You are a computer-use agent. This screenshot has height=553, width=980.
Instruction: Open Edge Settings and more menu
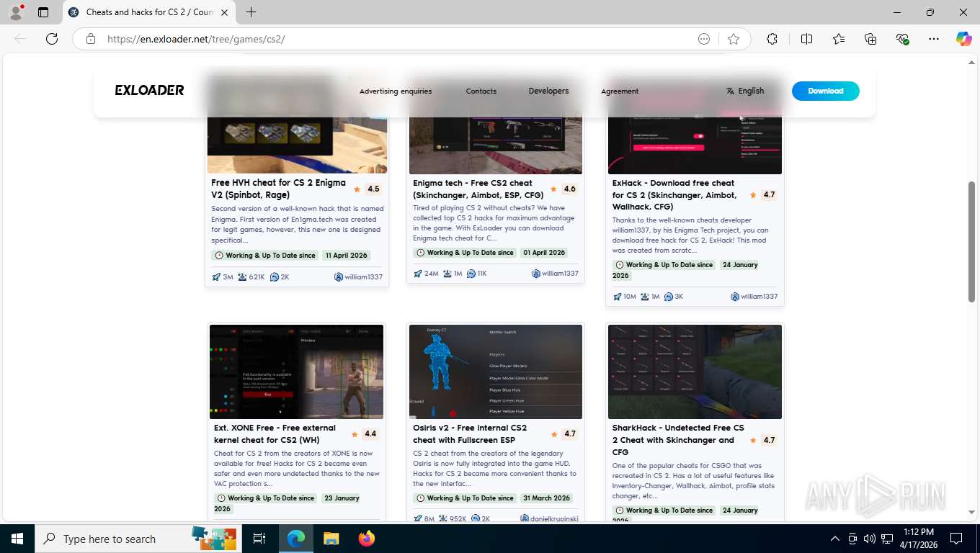click(x=934, y=39)
